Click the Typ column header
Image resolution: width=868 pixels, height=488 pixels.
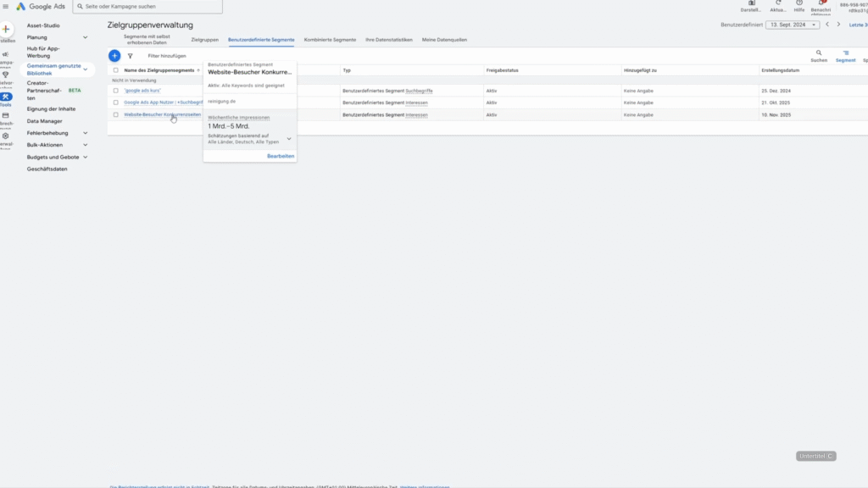[x=347, y=70]
